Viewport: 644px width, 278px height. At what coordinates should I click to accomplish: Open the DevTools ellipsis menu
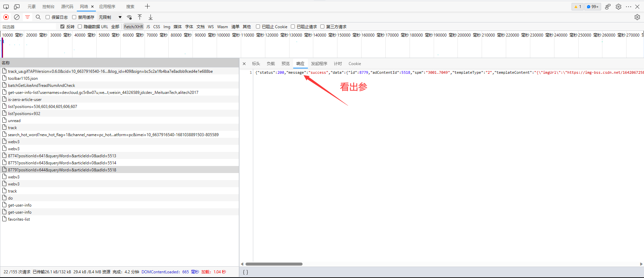[x=628, y=7]
